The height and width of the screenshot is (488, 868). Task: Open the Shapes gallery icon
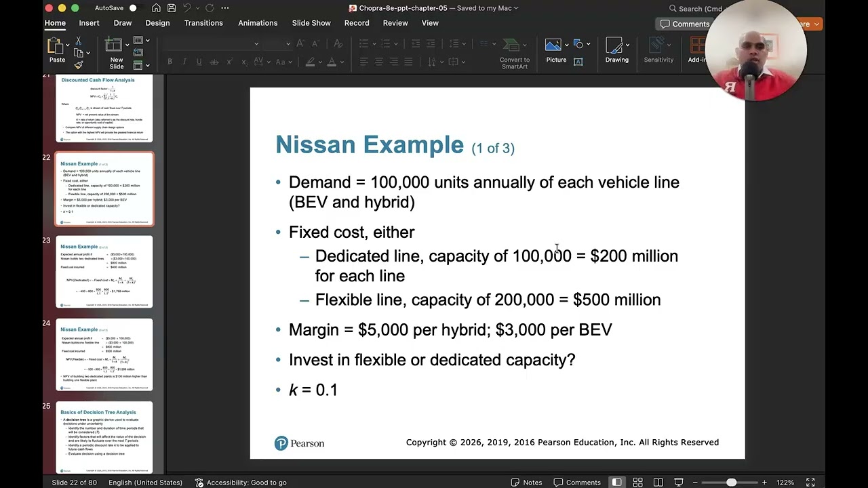(578, 44)
